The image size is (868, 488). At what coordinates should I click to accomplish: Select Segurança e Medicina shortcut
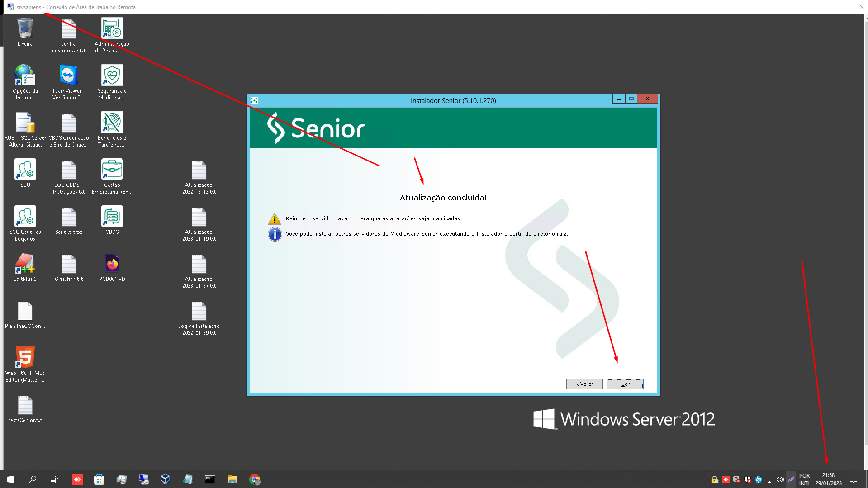point(112,82)
